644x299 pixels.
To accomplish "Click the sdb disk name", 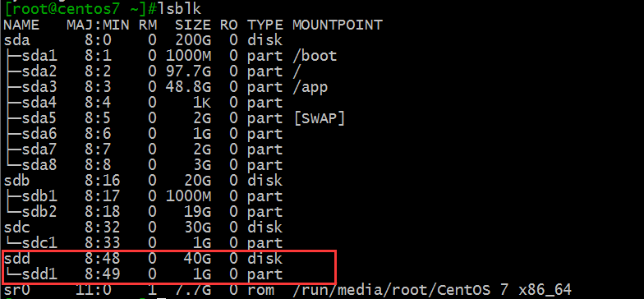I will coord(16,181).
